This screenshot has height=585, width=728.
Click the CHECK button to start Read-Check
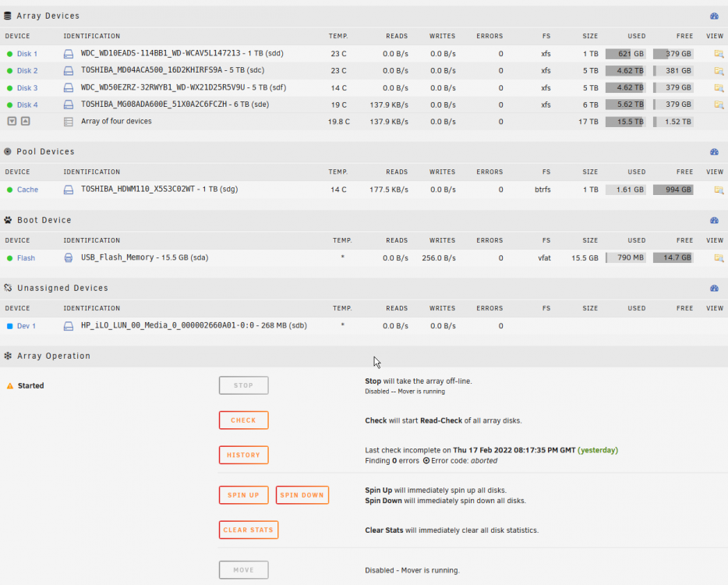point(244,420)
